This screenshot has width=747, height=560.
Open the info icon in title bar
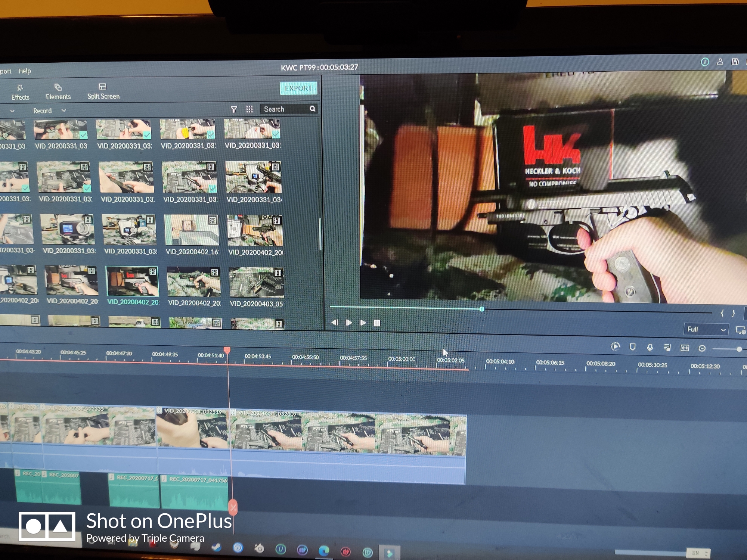[705, 62]
